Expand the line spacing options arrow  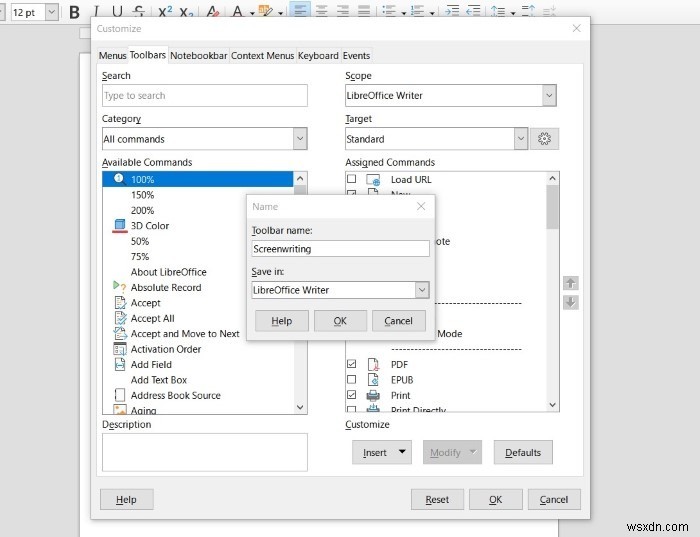click(513, 13)
